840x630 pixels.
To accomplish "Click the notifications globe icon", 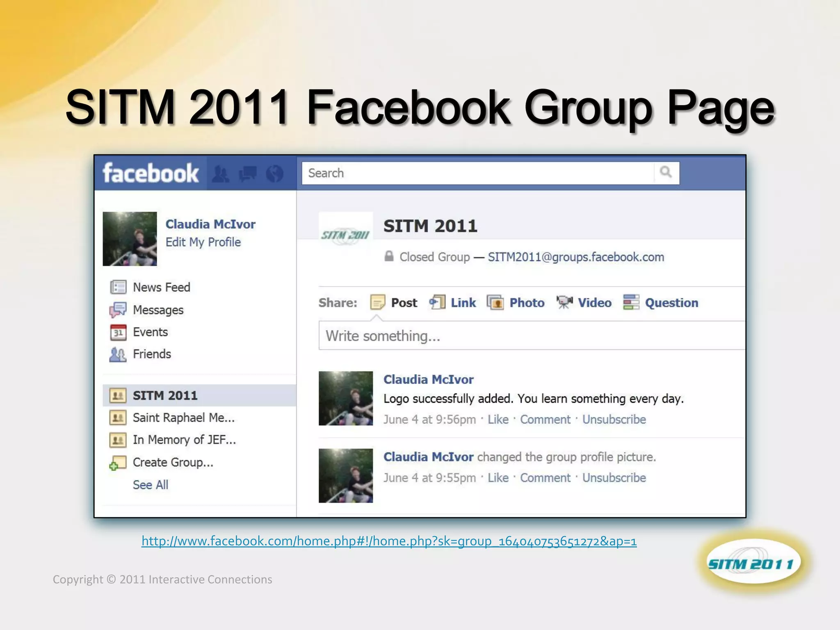I will 274,174.
